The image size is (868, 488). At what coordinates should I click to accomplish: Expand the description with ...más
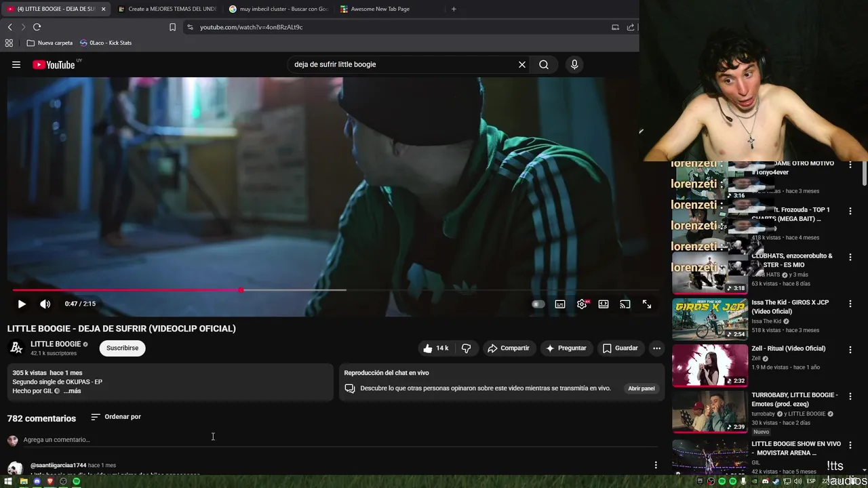(x=72, y=391)
